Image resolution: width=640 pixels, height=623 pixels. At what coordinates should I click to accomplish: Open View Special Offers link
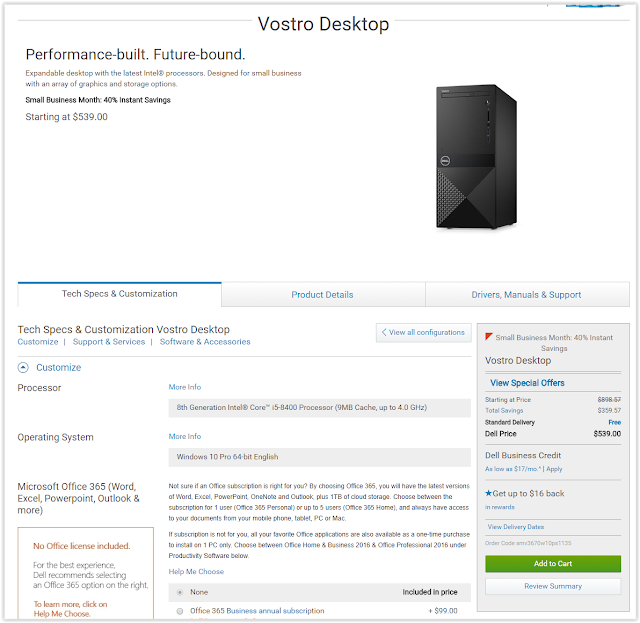click(x=527, y=383)
